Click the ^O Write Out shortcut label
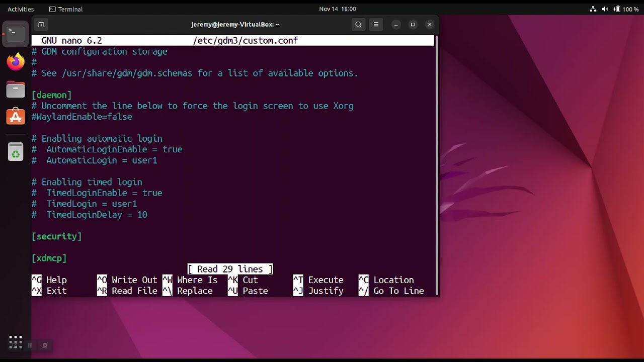 (x=127, y=280)
